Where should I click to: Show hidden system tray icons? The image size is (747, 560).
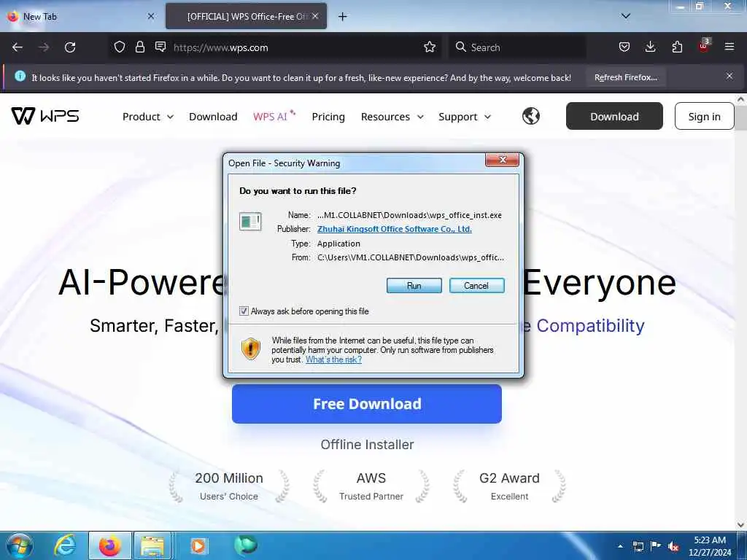coord(620,546)
